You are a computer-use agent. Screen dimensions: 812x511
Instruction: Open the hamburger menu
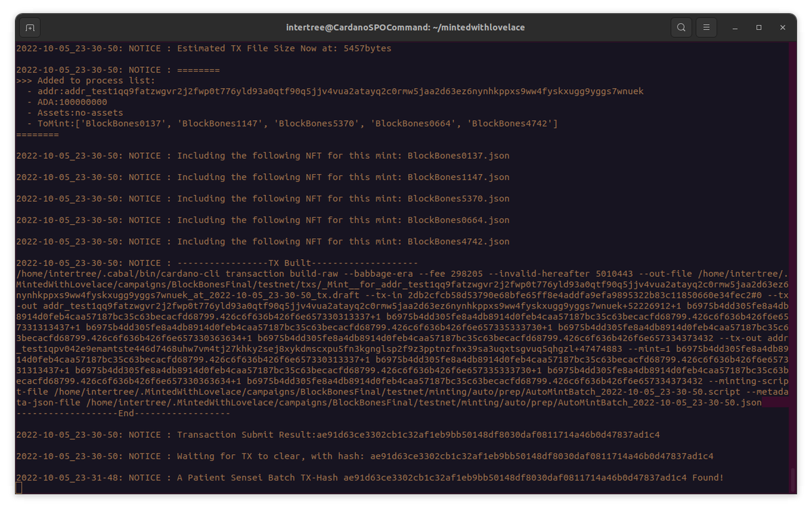706,28
